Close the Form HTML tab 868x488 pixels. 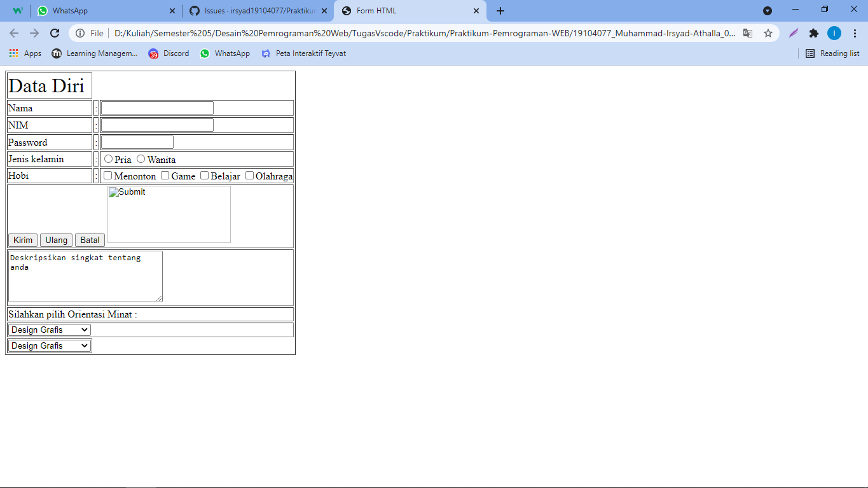point(476,11)
